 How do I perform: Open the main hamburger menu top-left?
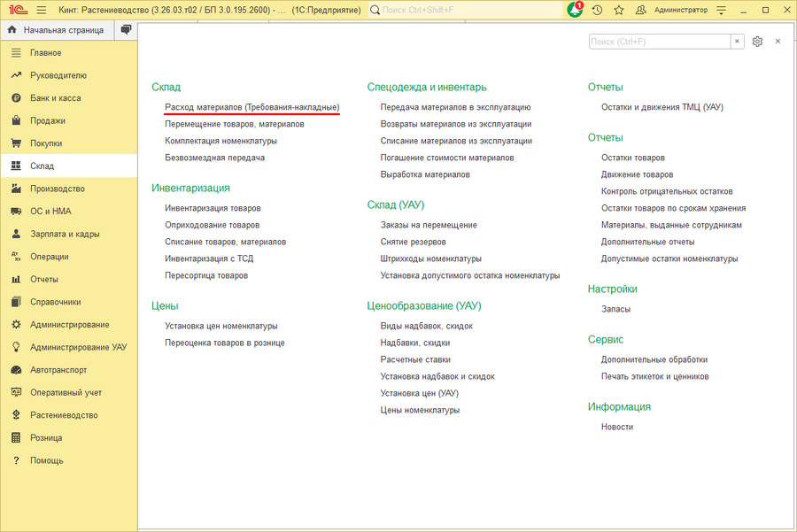(41, 10)
